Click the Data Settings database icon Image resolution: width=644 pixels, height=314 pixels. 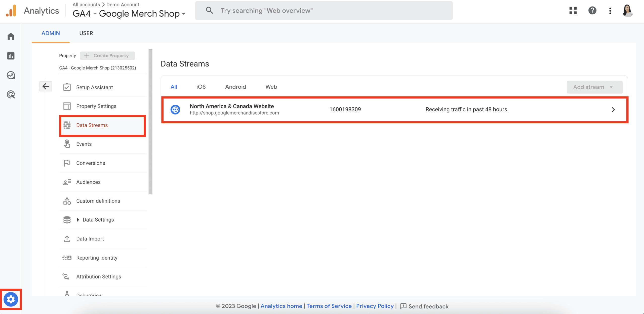click(67, 220)
